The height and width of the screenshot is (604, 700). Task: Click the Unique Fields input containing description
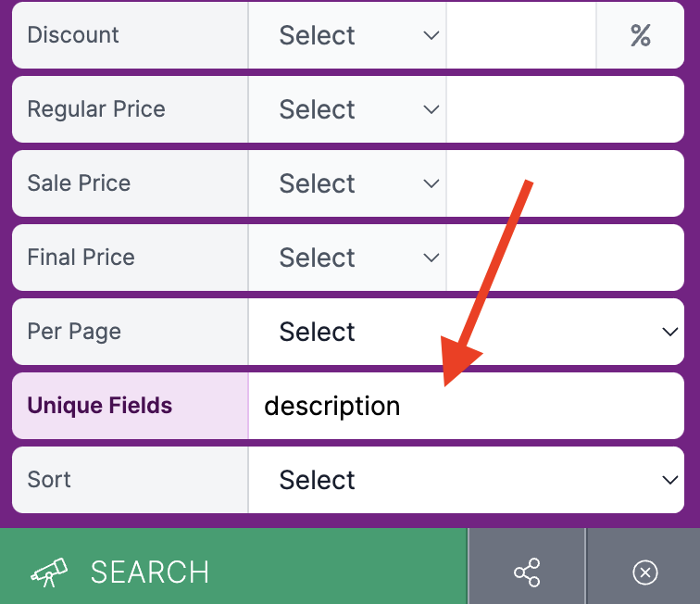466,406
